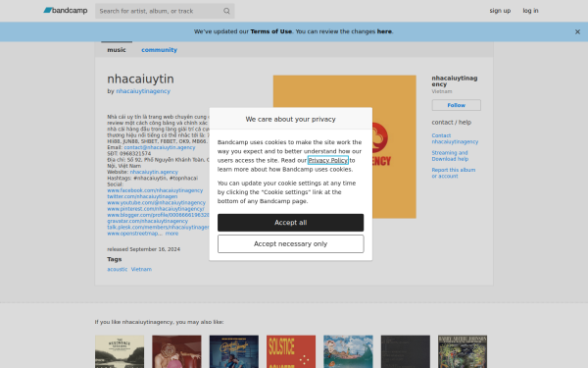Screen dimensions: 588x368
Task: Open the dark blue recommended album cover
Action: coord(233,351)
